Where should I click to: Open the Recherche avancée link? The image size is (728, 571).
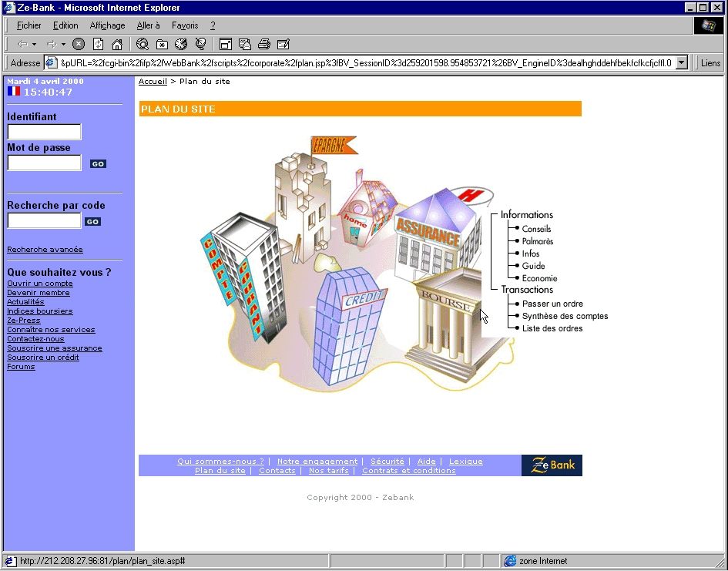click(x=45, y=250)
